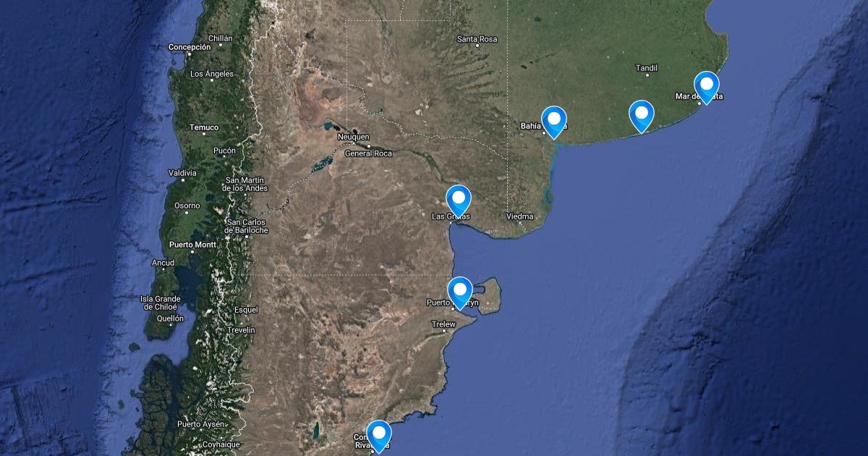Click the Neuquén city label

tap(353, 137)
